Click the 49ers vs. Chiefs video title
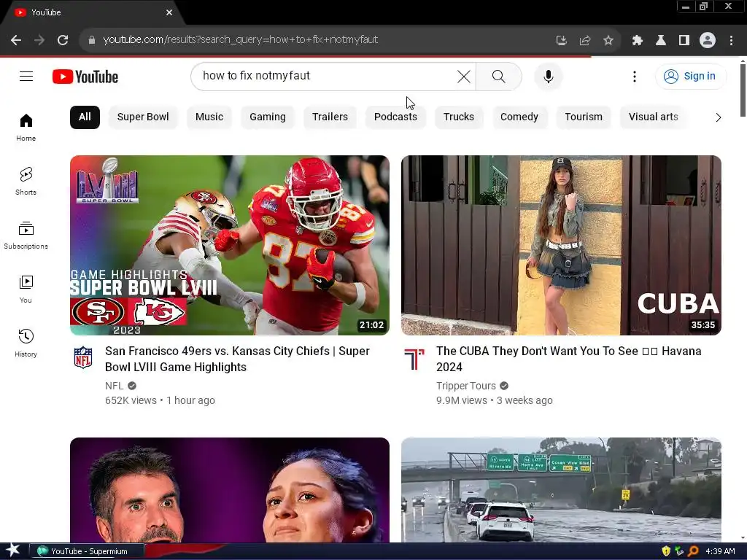 tap(237, 359)
